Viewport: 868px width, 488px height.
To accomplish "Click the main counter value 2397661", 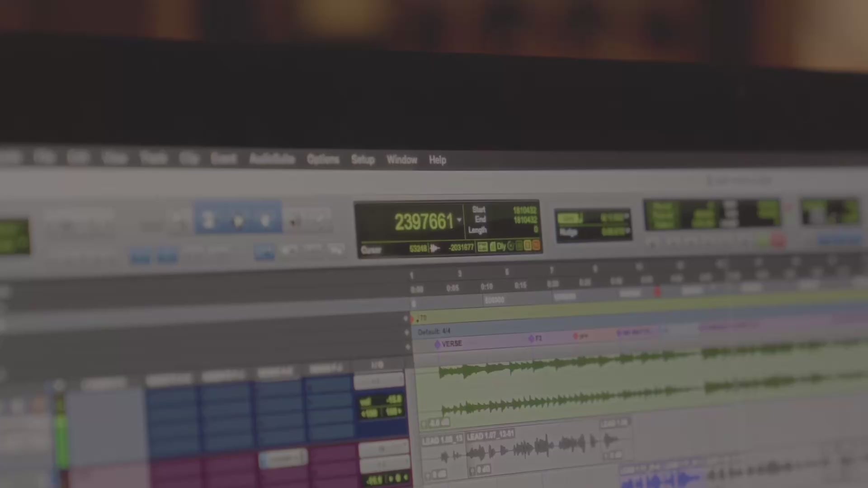I will point(423,221).
